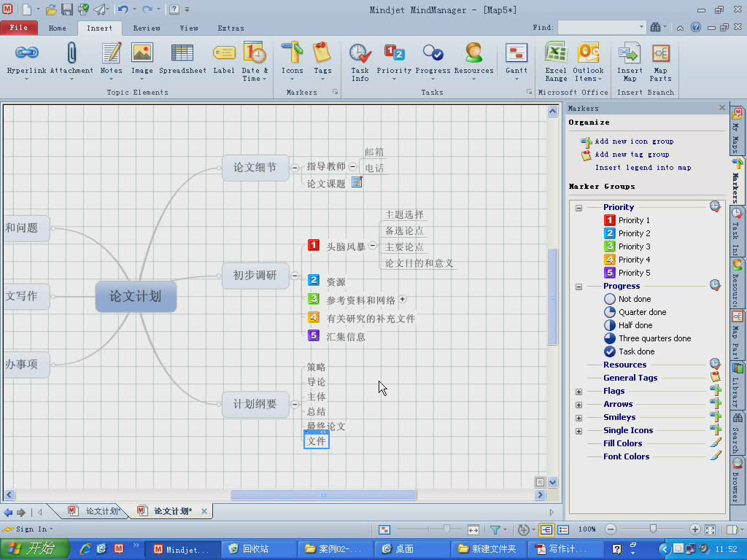Apply the Task done progress marker
Image resolution: width=747 pixels, height=560 pixels.
click(629, 351)
